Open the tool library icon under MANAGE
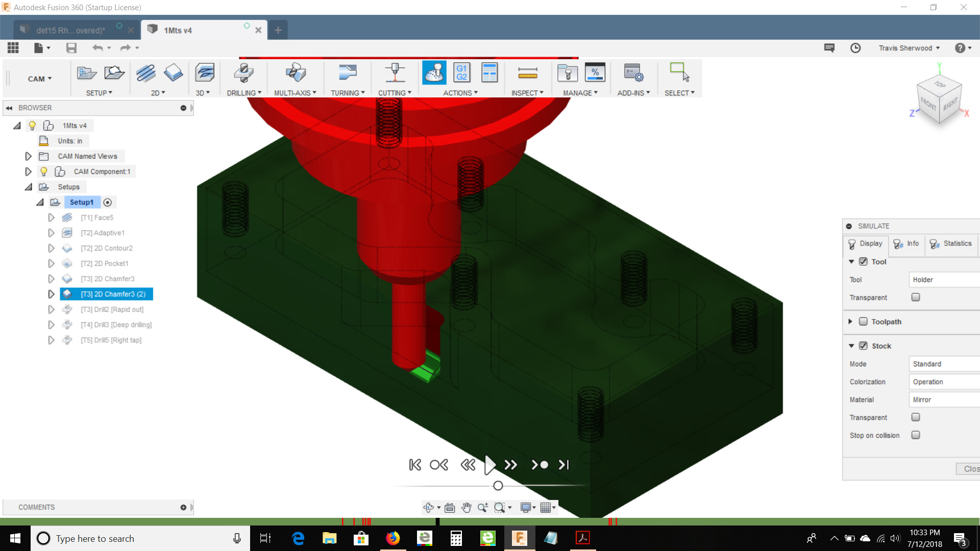 (567, 72)
